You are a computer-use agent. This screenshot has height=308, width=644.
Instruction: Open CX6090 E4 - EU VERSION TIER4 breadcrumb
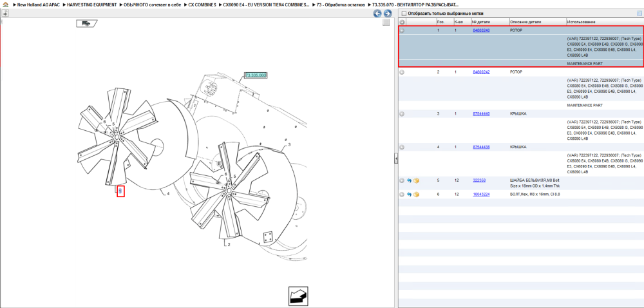click(x=267, y=5)
